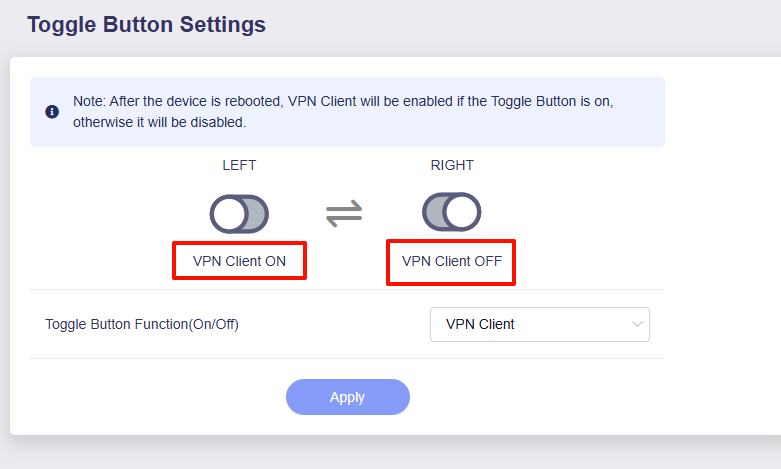Click the RIGHT label above the toggle
The width and height of the screenshot is (781, 469).
(452, 165)
